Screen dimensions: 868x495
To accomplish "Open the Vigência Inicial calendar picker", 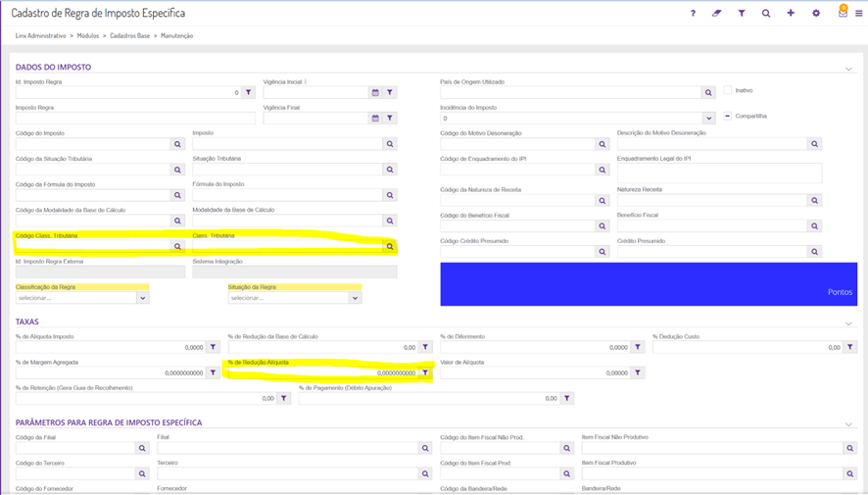I will [375, 93].
